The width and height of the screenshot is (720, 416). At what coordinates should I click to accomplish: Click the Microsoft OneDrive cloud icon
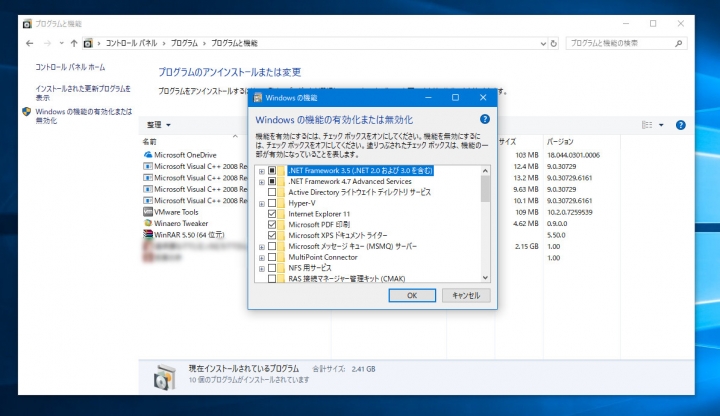click(x=148, y=155)
